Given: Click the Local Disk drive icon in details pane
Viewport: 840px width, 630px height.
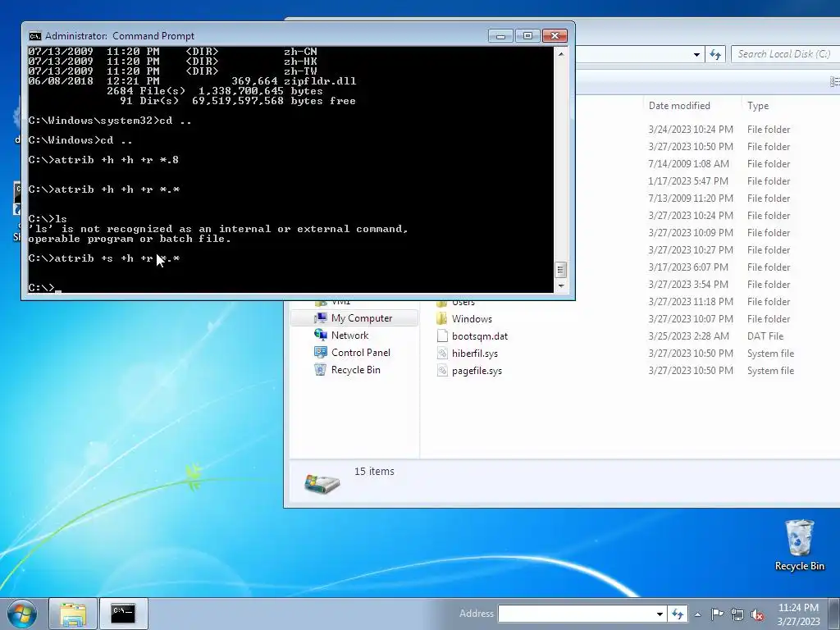Looking at the screenshot, I should click(322, 483).
